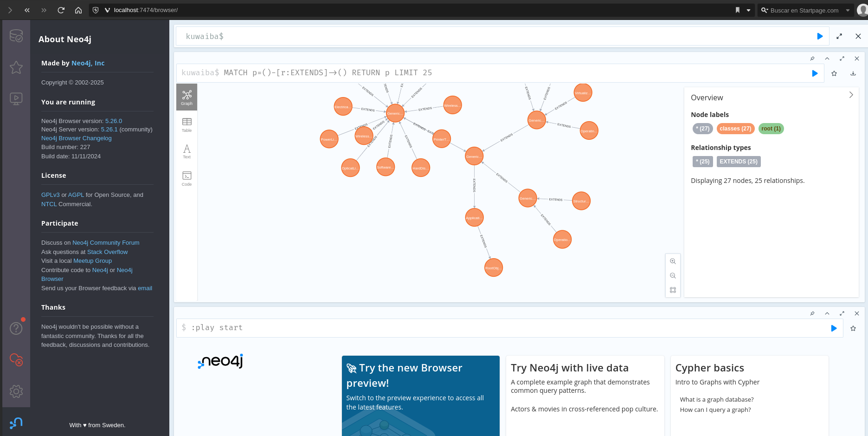Open the browser search engine dropdown
868x436 pixels.
848,10
